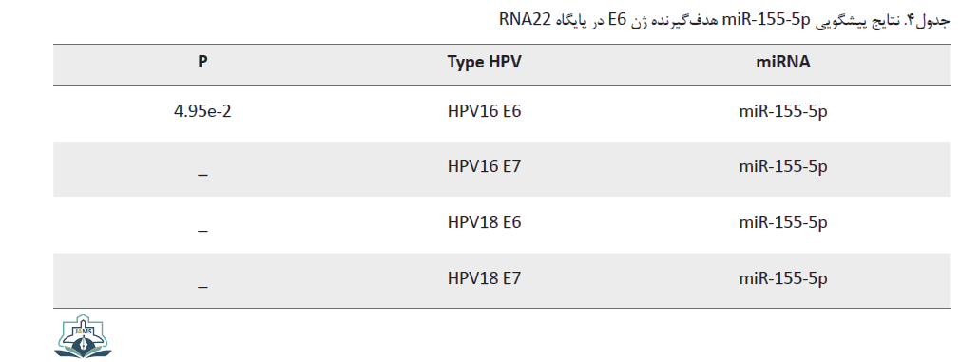Screen dimensions: 980x362
Task: Click the dash P value for HPV16 E7
Action: tap(202, 176)
